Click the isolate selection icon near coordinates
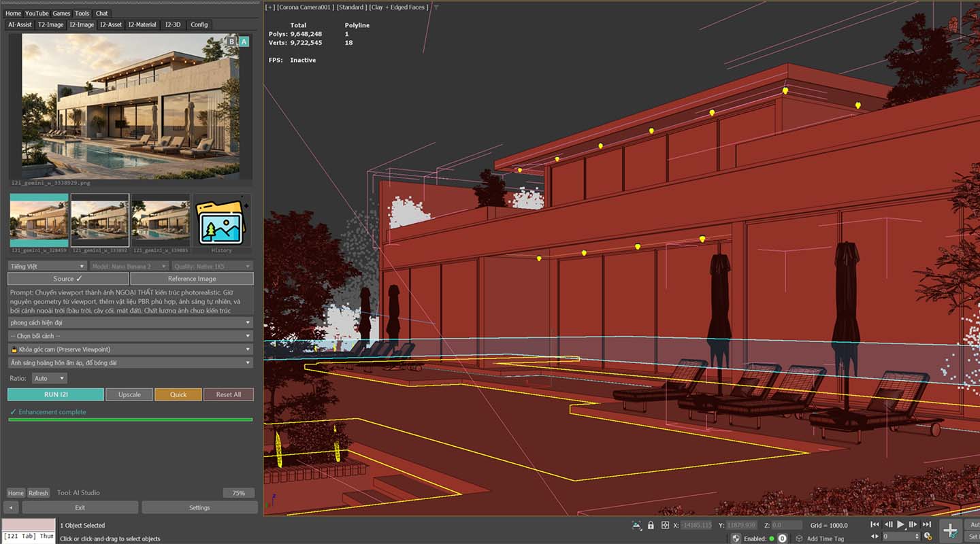Viewport: 980px width, 544px height. 636,525
